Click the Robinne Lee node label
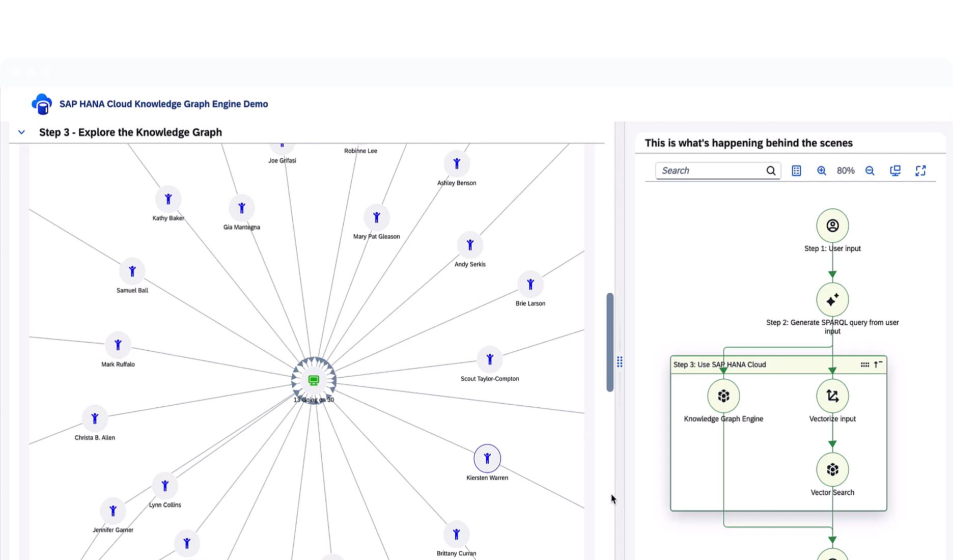953x560 pixels. click(360, 151)
